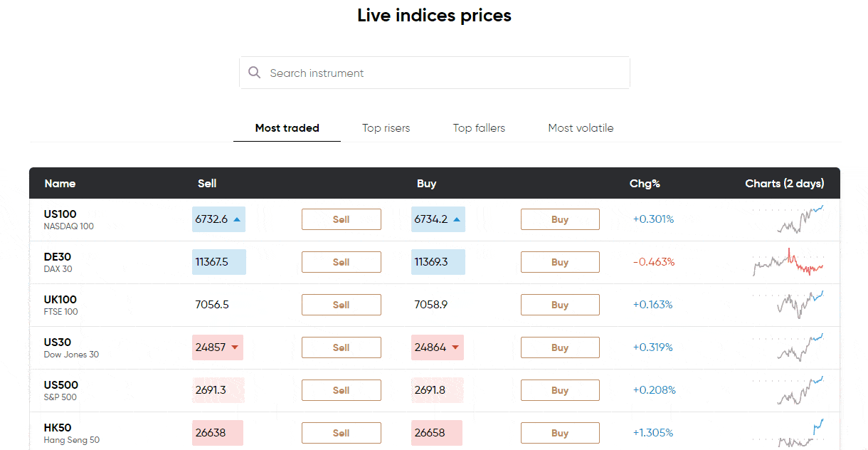Open the HK50 Hang Seng 50 instrument
Screen dimensions: 868x450
71,433
